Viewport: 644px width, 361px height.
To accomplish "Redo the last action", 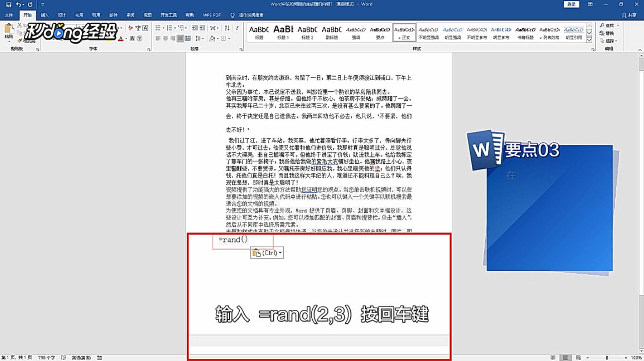I will pyautogui.click(x=30, y=4).
